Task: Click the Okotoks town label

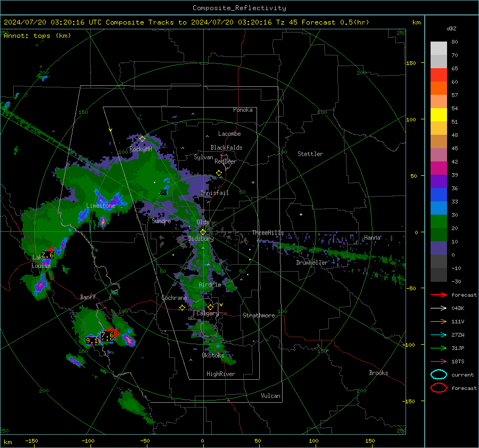Action: click(x=213, y=355)
